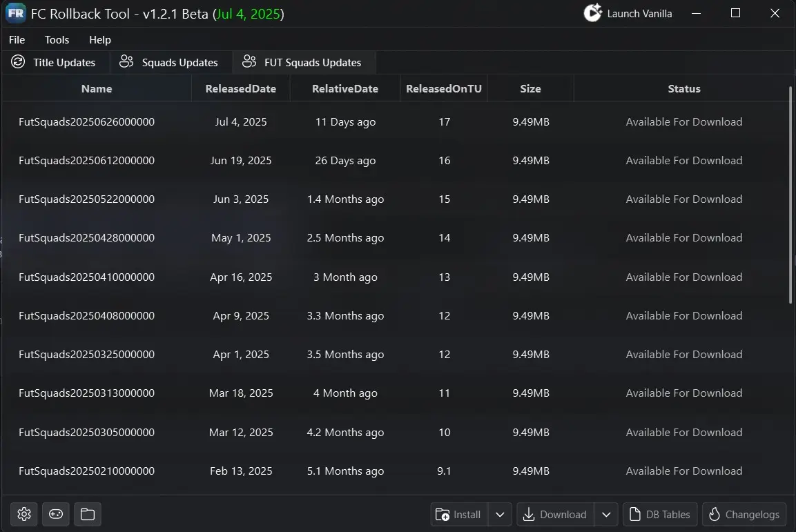Select row FutSquads20250428000000
Image resolution: width=796 pixels, height=532 pixels.
click(x=395, y=238)
